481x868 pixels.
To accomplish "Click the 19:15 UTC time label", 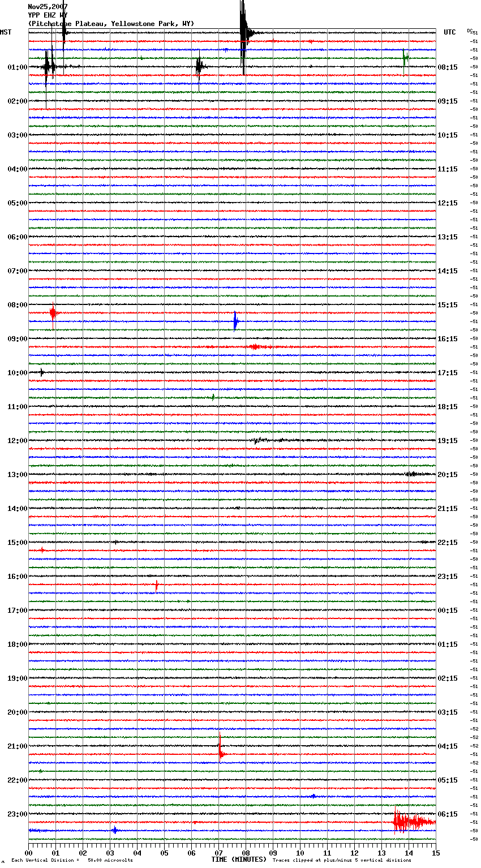I will pyautogui.click(x=448, y=441).
